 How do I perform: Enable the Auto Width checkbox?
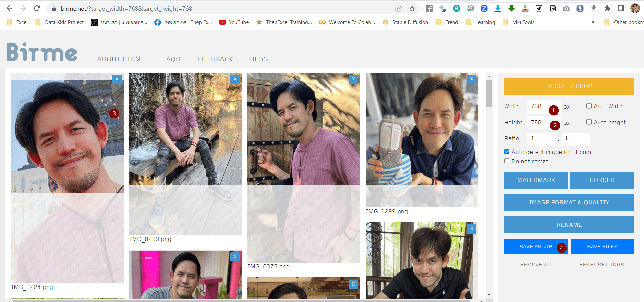(589, 106)
